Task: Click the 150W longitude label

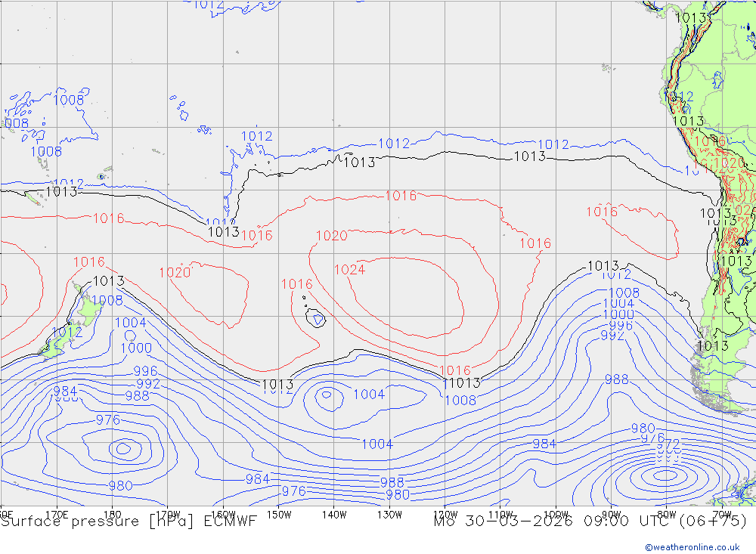Action: (279, 514)
